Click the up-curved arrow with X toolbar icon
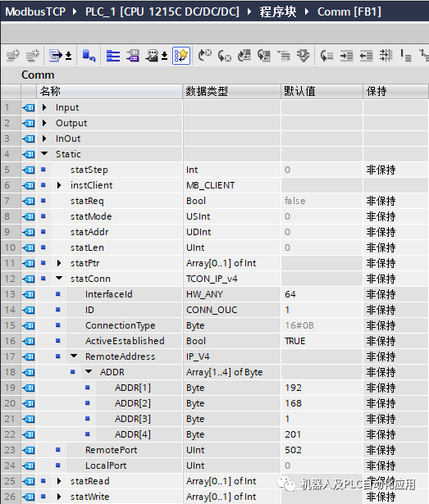Viewport: 429px width, 504px height. pyautogui.click(x=205, y=56)
